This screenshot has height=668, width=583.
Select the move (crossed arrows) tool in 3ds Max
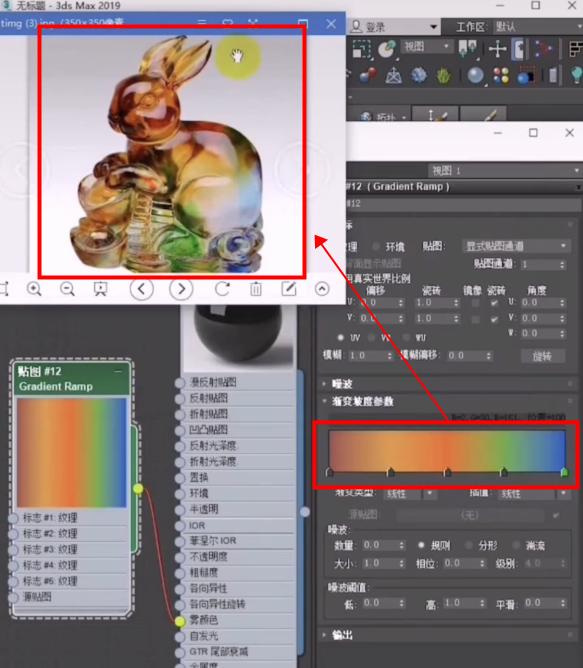click(x=497, y=49)
